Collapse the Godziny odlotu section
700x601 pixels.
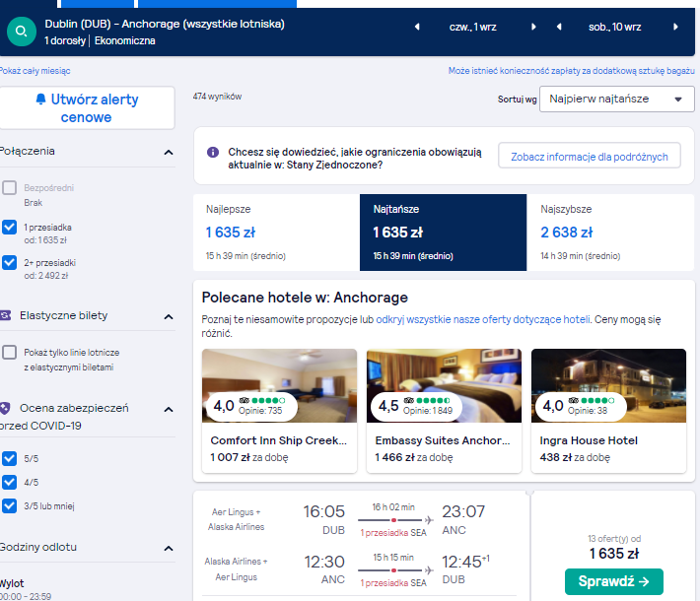[x=169, y=548]
